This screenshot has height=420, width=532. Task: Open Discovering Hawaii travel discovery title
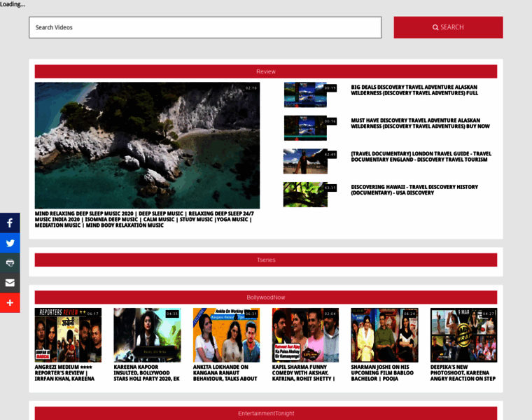click(414, 190)
